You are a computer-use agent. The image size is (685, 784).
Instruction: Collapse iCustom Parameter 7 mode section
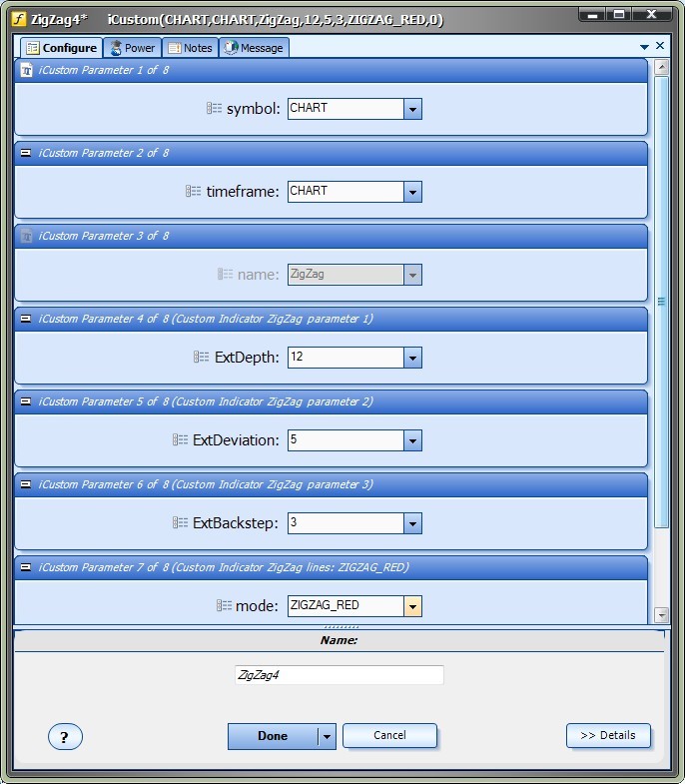tap(26, 567)
